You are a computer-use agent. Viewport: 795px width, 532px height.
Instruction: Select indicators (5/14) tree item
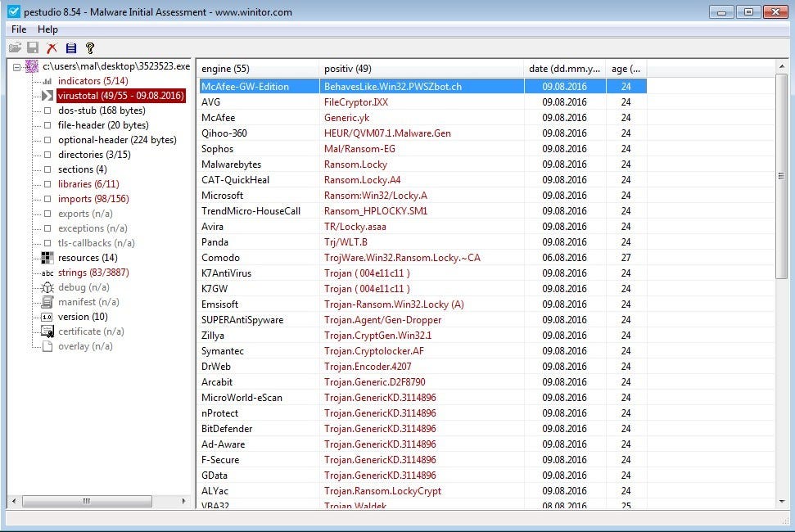click(93, 81)
